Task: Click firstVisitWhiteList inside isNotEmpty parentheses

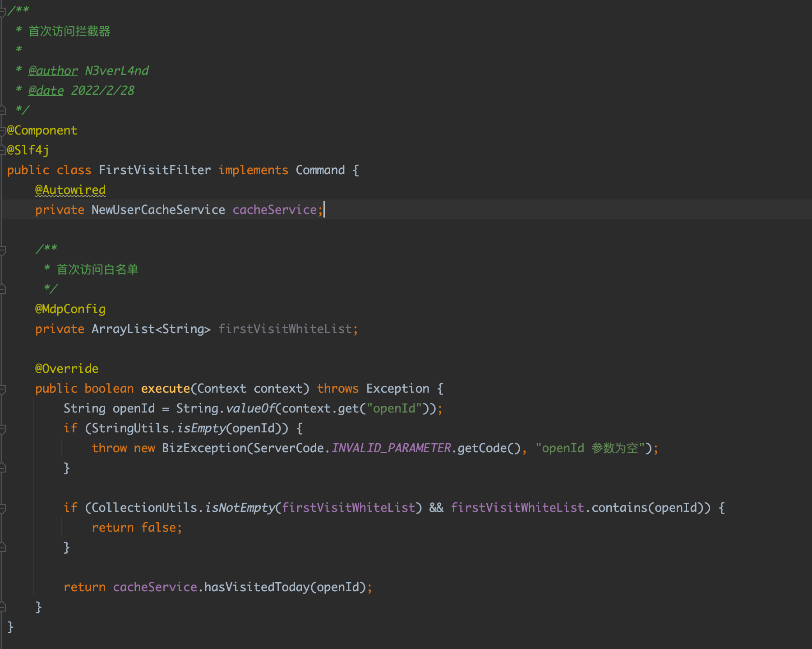Action: (x=349, y=508)
